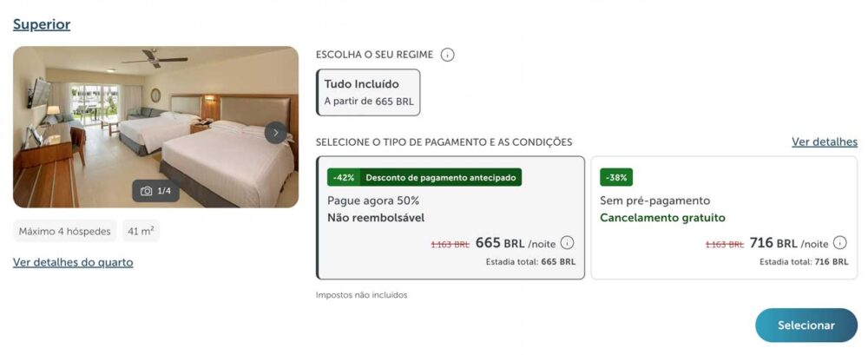Select the Tudo Incluído regime option
Image resolution: width=868 pixels, height=355 pixels.
(x=368, y=93)
